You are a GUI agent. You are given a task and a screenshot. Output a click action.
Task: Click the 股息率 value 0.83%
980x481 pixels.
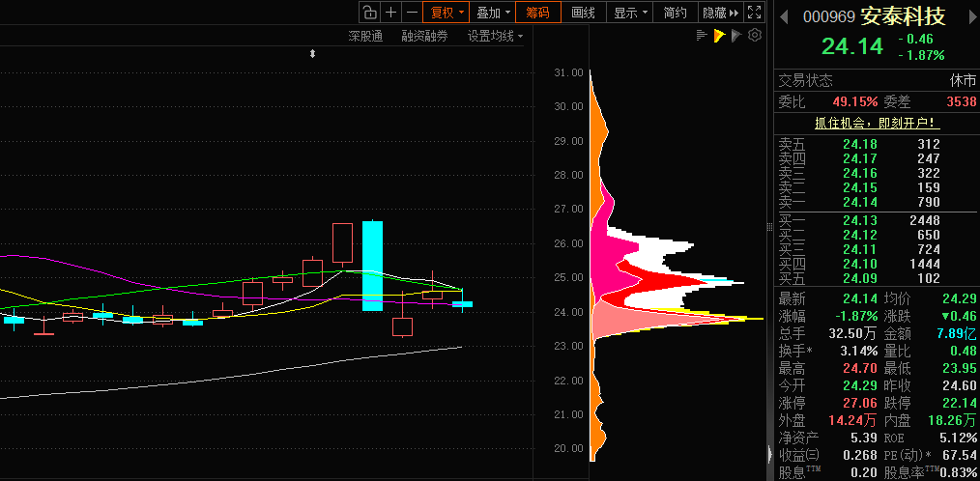[960, 473]
